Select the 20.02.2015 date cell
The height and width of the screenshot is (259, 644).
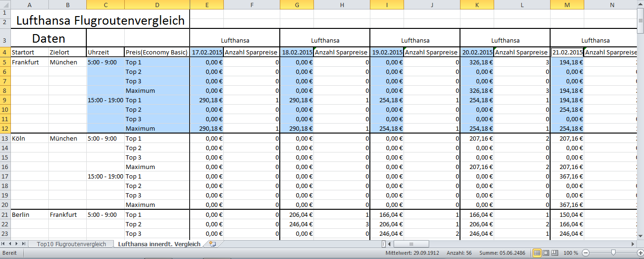(x=477, y=53)
